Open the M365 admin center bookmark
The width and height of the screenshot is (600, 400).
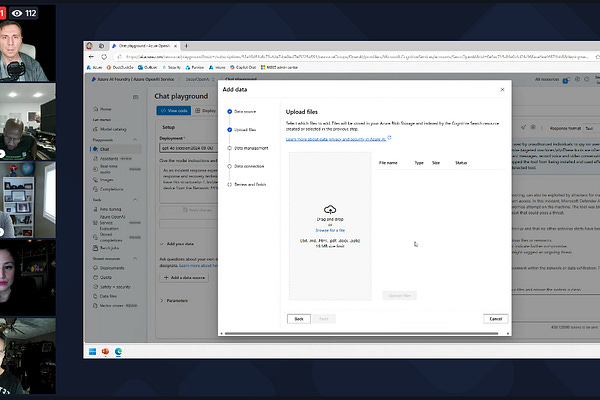point(279,67)
